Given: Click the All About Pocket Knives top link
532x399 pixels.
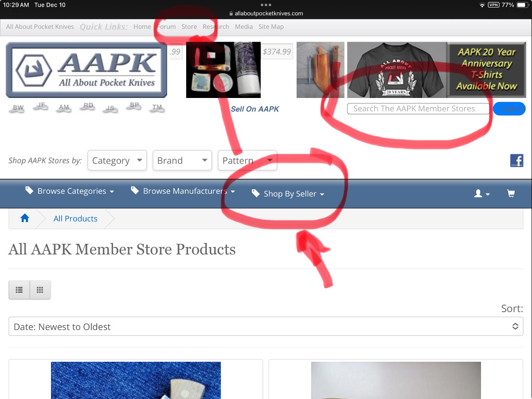Looking at the screenshot, I should click(40, 27).
